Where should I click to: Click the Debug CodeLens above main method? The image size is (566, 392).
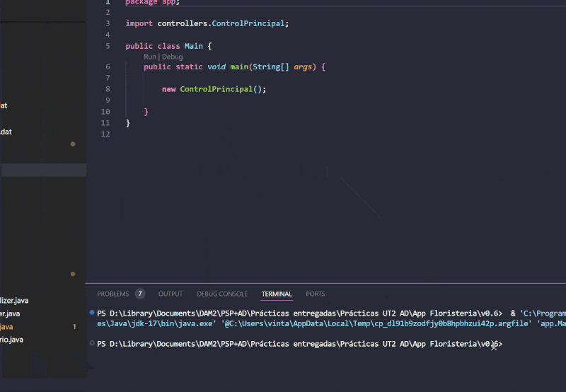tap(172, 57)
